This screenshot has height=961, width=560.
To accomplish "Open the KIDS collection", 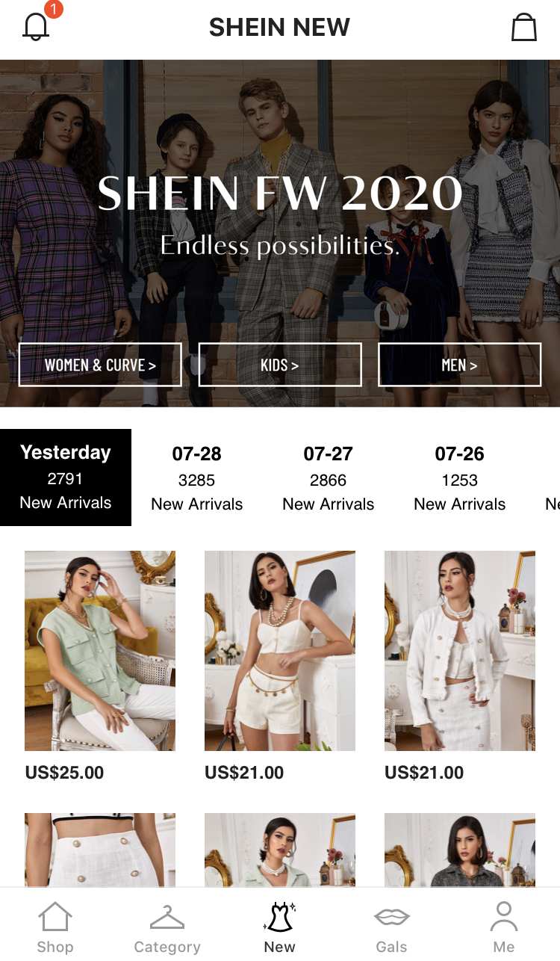I will [x=280, y=365].
